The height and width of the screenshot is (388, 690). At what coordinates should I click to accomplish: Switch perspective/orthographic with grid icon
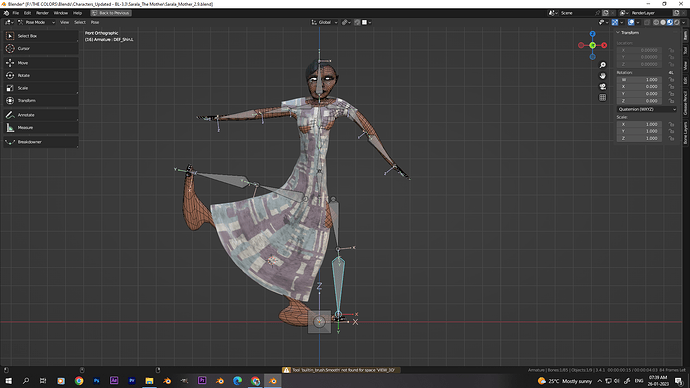click(x=602, y=97)
